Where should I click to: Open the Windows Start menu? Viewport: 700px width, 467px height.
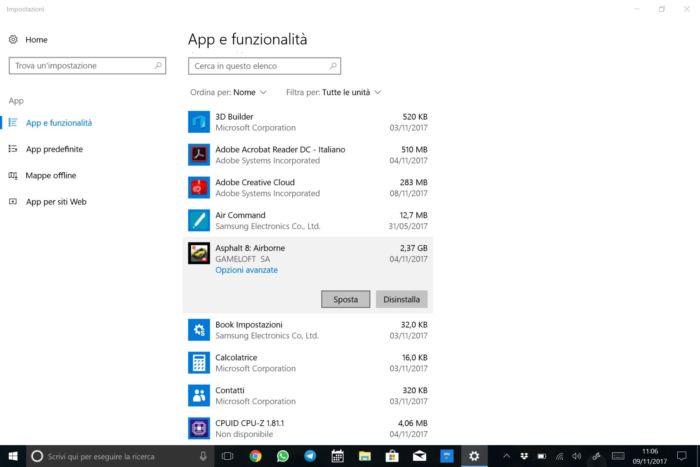(13, 456)
